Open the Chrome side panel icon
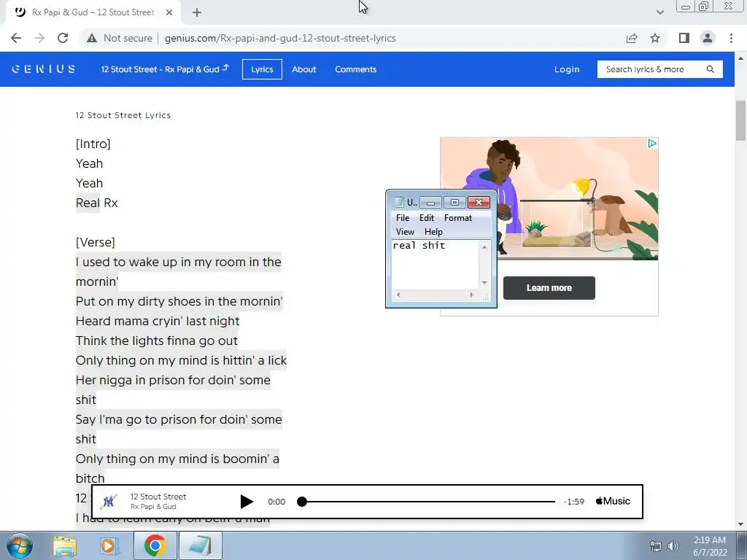Viewport: 747px width, 560px height. (x=684, y=38)
